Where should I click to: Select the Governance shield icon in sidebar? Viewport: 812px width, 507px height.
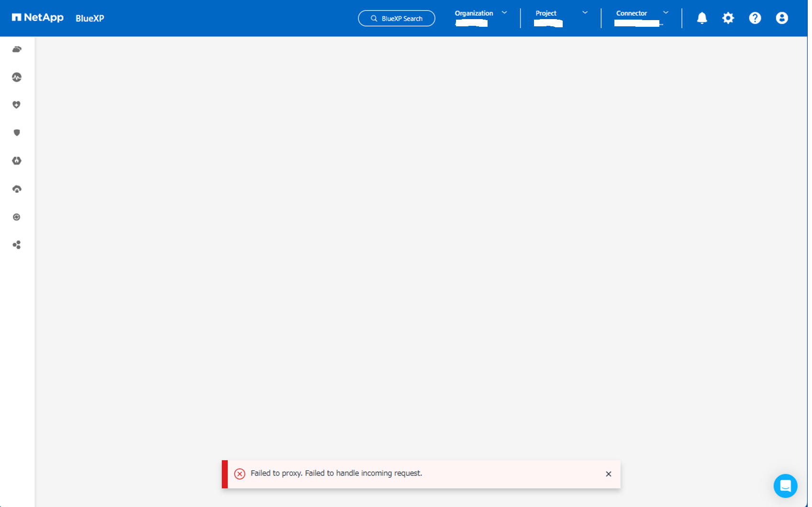coord(17,132)
